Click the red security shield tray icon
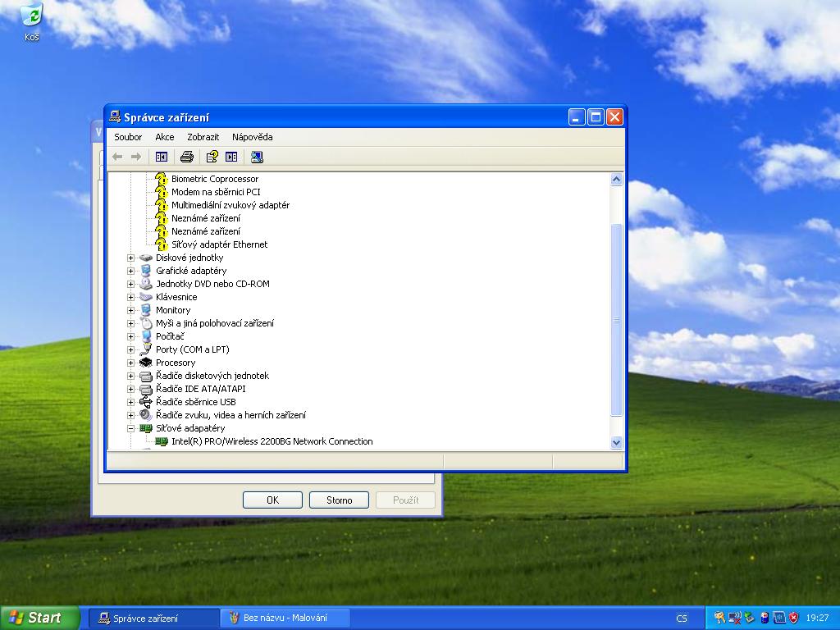Screen dimensions: 840x630 (793, 618)
